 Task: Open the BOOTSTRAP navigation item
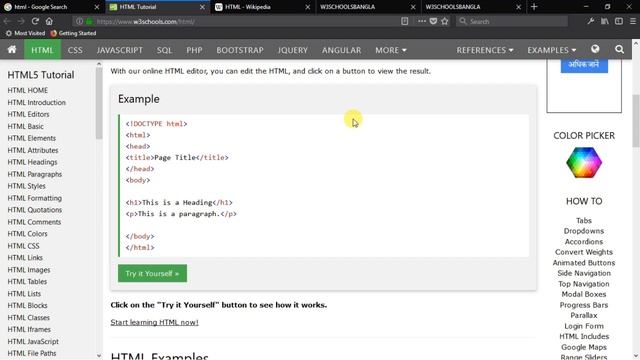point(240,50)
